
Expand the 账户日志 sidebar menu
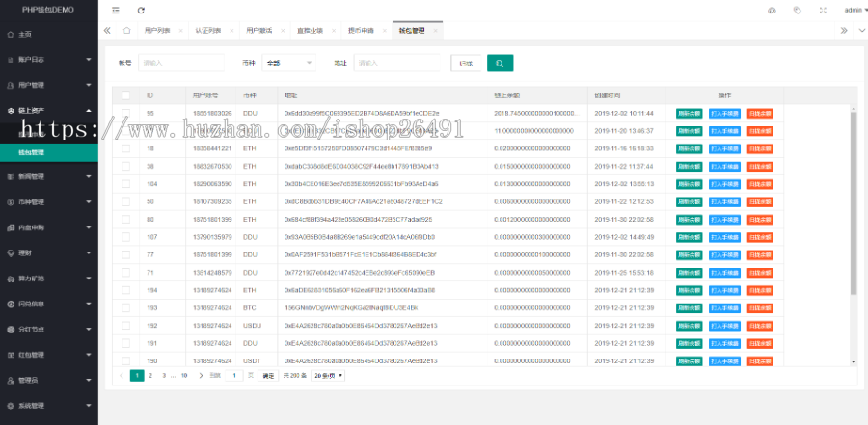click(x=49, y=59)
